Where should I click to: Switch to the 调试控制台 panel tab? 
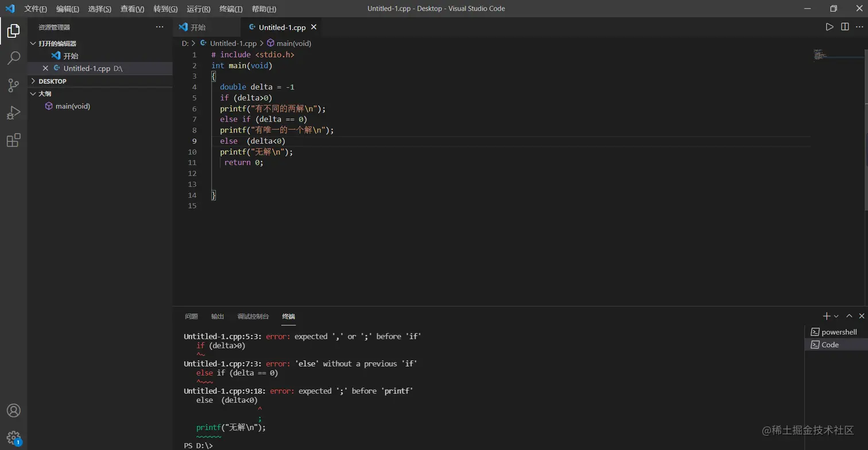253,316
